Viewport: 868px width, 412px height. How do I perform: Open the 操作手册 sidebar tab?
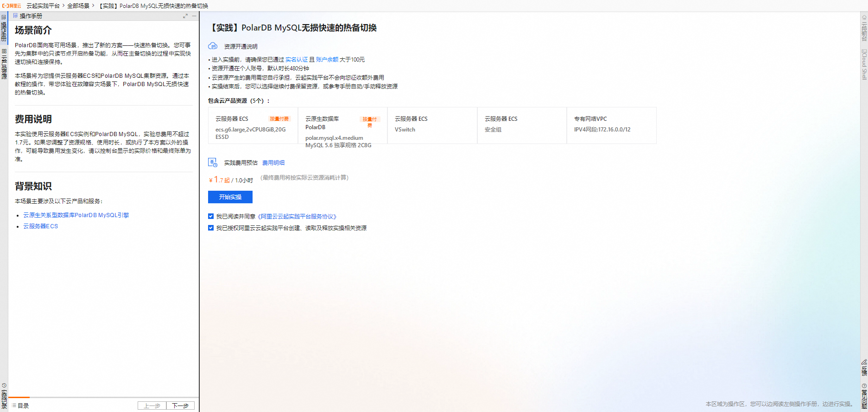coord(4,29)
